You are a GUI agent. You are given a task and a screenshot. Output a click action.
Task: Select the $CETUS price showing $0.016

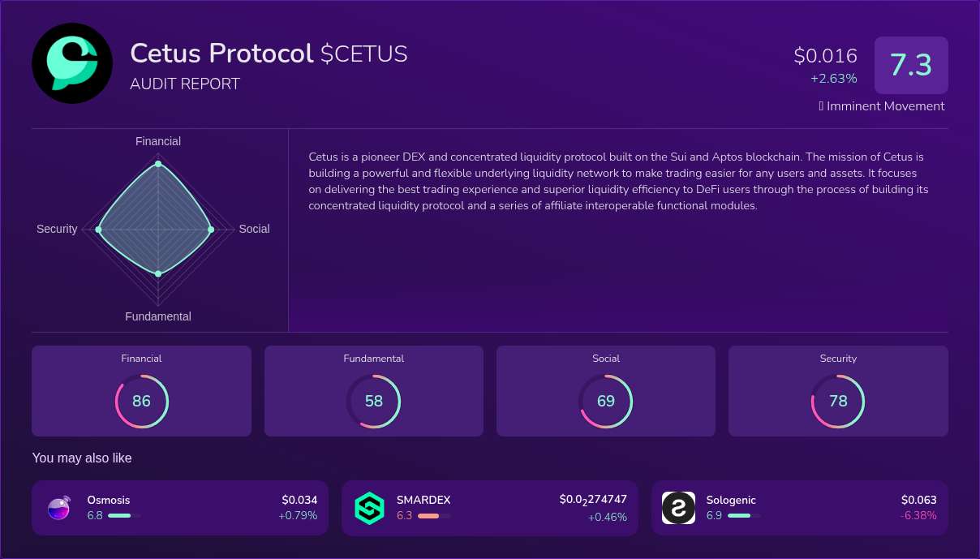coord(825,55)
